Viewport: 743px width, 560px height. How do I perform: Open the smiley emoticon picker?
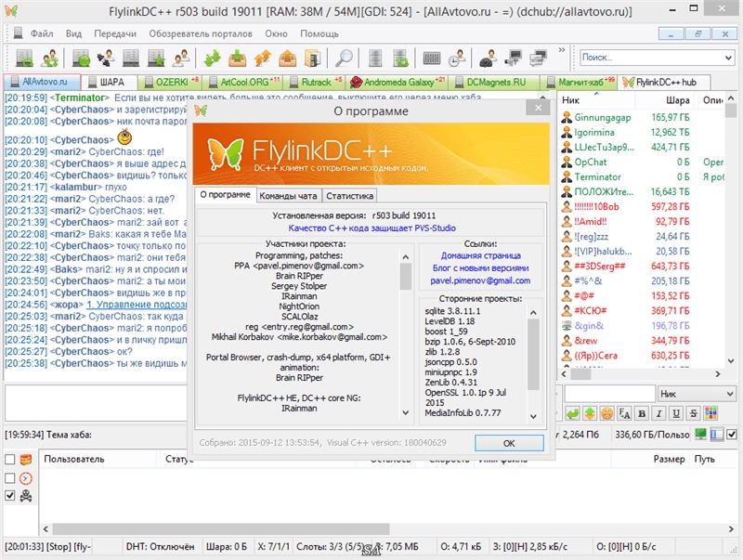pyautogui.click(x=607, y=413)
